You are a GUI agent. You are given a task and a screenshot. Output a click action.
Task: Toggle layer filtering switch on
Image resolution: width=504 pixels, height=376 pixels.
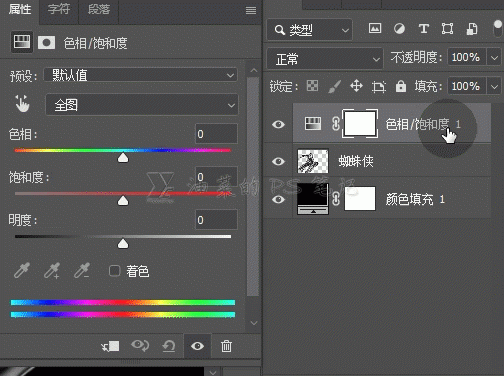tap(498, 29)
